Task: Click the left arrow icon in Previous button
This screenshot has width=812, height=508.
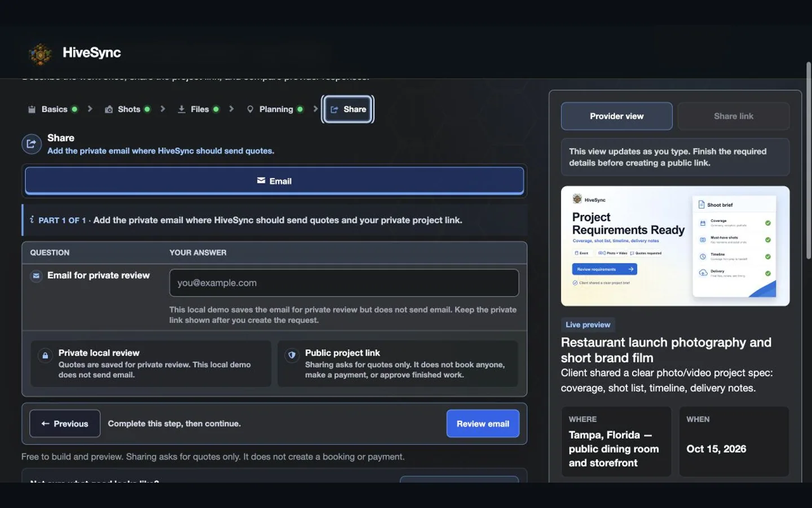Action: pyautogui.click(x=45, y=423)
